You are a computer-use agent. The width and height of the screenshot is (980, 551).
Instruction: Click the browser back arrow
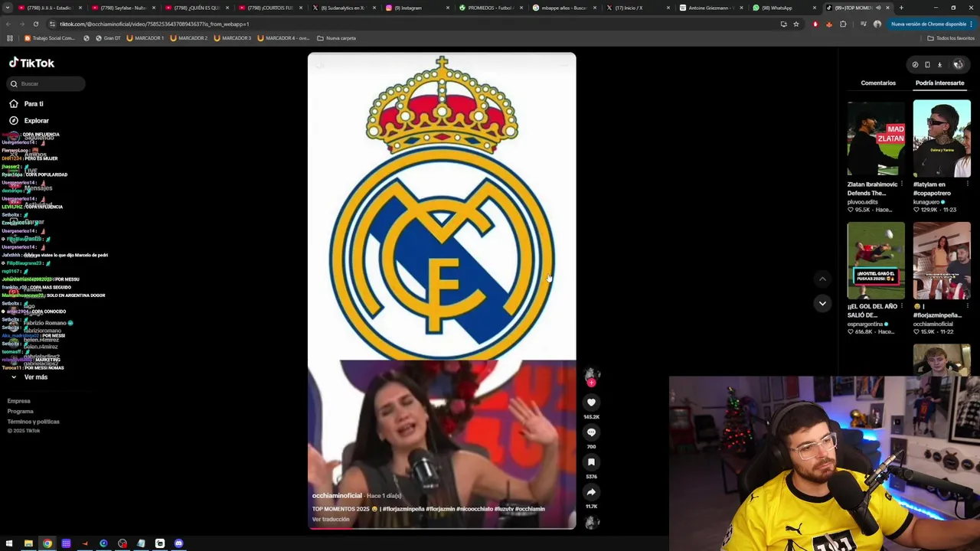pyautogui.click(x=8, y=24)
